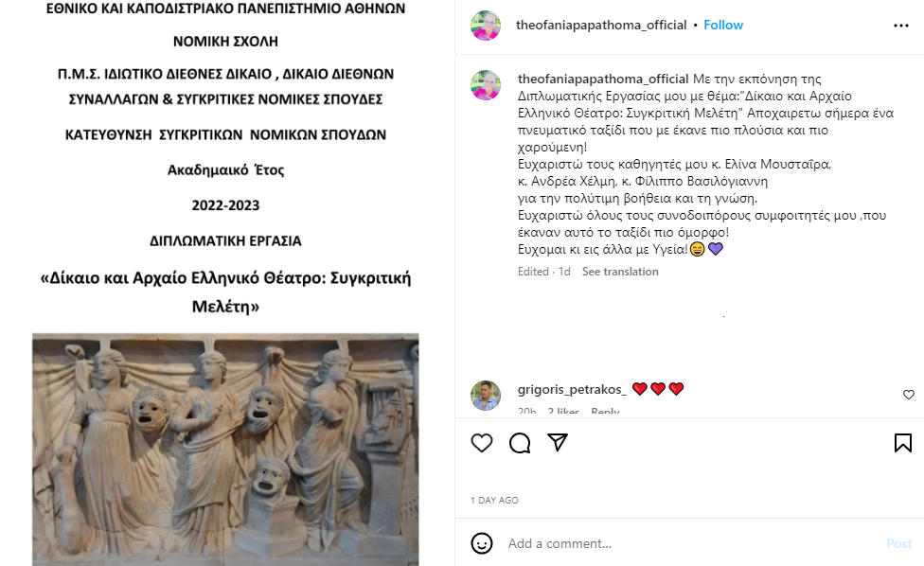Like the post with the heart icon
Screen dimensions: 924x566
click(x=482, y=443)
